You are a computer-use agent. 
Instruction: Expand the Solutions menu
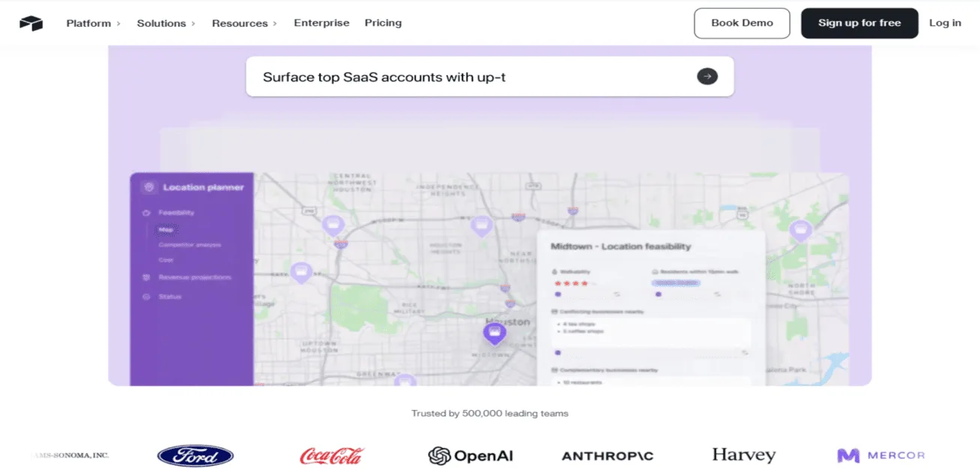pyautogui.click(x=166, y=23)
